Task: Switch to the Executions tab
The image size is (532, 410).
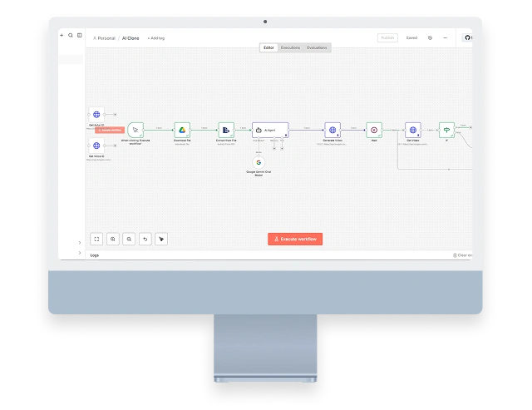Action: click(x=290, y=48)
